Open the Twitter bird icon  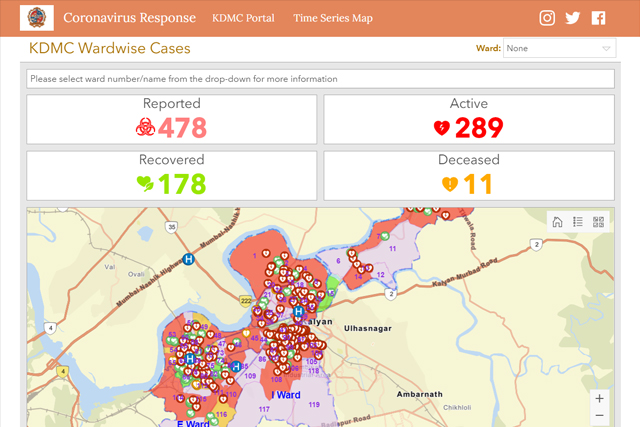point(573,18)
